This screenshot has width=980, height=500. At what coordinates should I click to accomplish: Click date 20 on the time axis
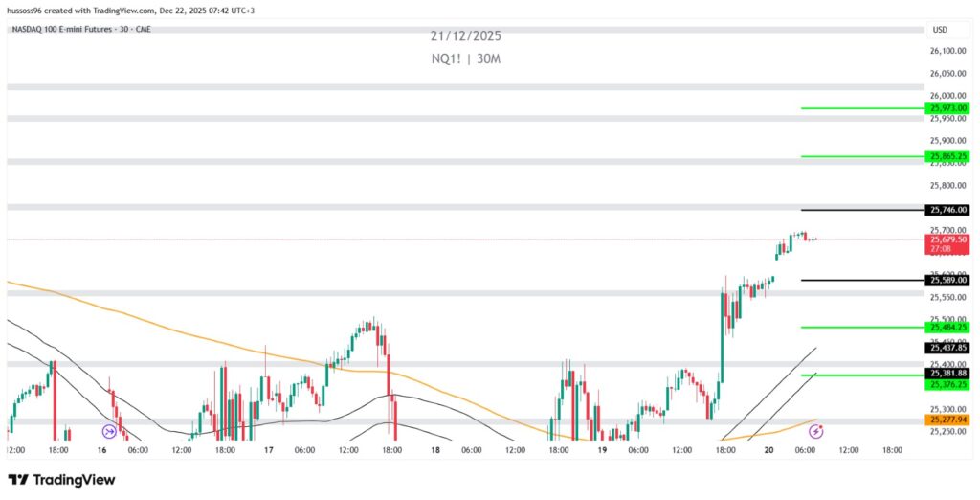click(x=768, y=449)
